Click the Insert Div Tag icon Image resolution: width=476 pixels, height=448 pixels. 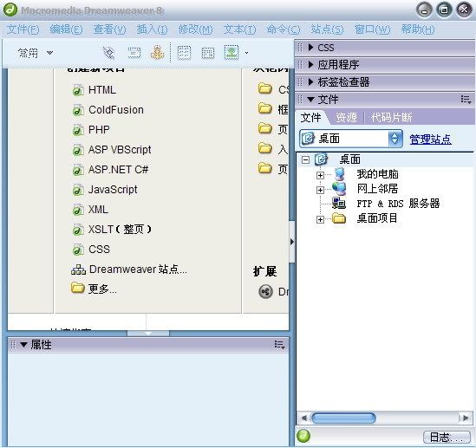pyautogui.click(x=208, y=53)
